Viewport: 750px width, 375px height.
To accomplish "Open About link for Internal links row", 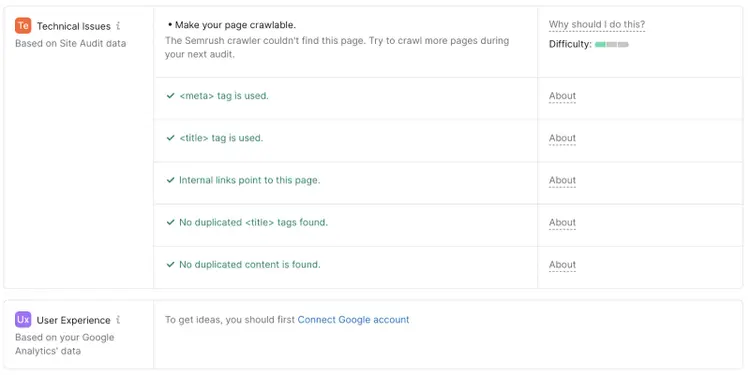I will coord(562,180).
